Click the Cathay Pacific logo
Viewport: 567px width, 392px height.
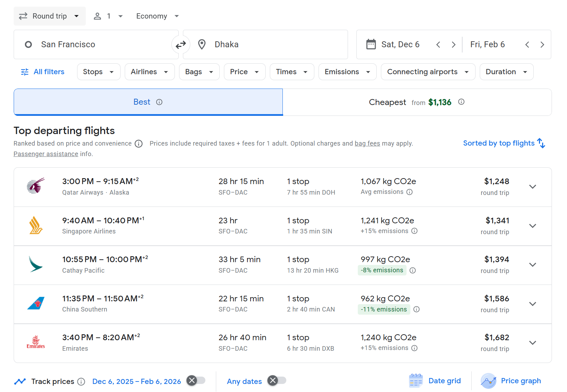pos(36,264)
